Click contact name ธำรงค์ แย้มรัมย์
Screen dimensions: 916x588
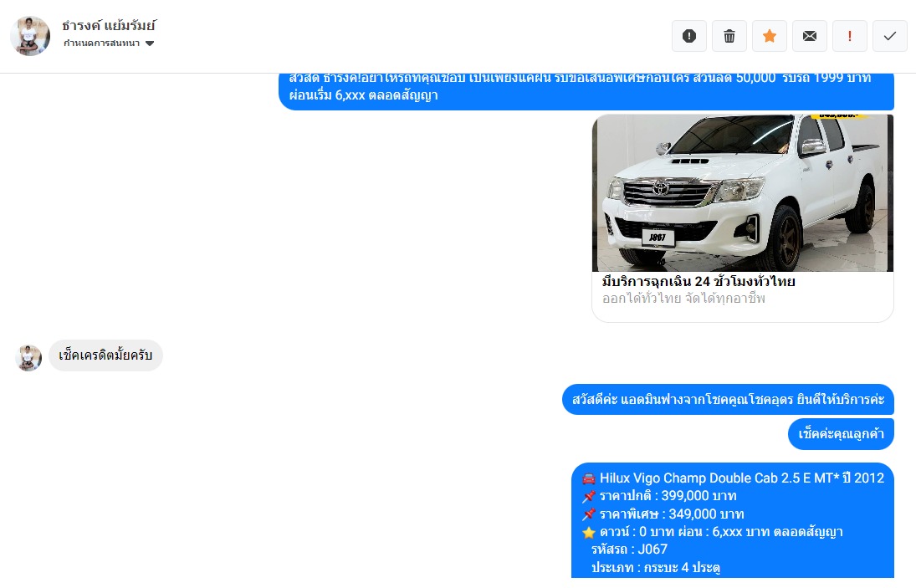tap(110, 26)
